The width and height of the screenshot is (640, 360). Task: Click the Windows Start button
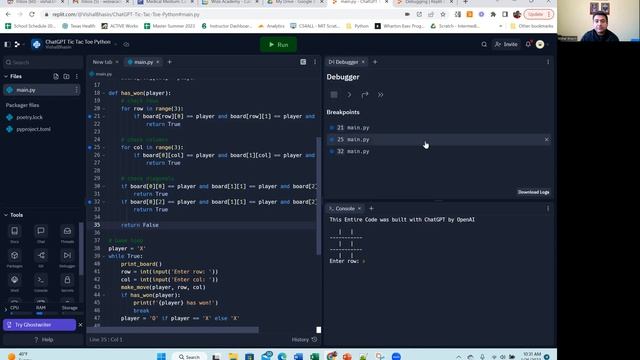pyautogui.click(x=161, y=356)
